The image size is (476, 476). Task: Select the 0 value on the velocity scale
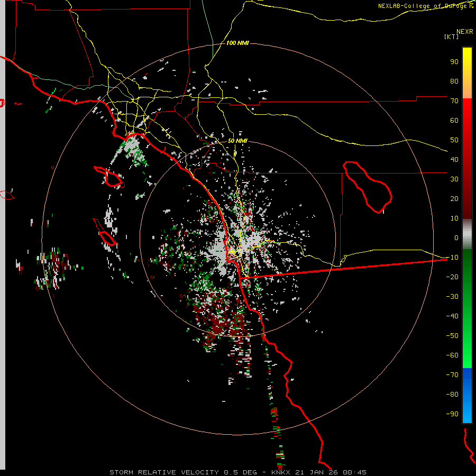pyautogui.click(x=456, y=237)
